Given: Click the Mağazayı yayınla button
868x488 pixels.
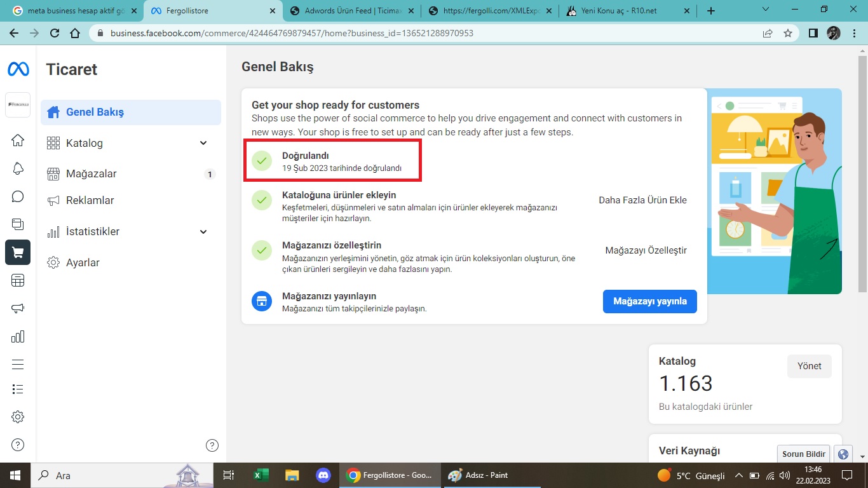Looking at the screenshot, I should tap(649, 301).
